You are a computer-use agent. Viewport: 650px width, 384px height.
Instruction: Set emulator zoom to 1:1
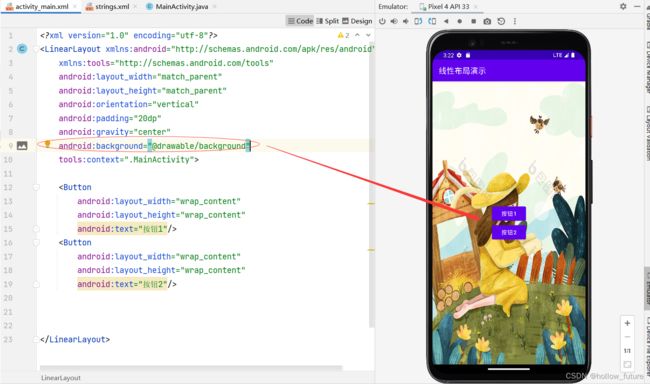point(627,351)
